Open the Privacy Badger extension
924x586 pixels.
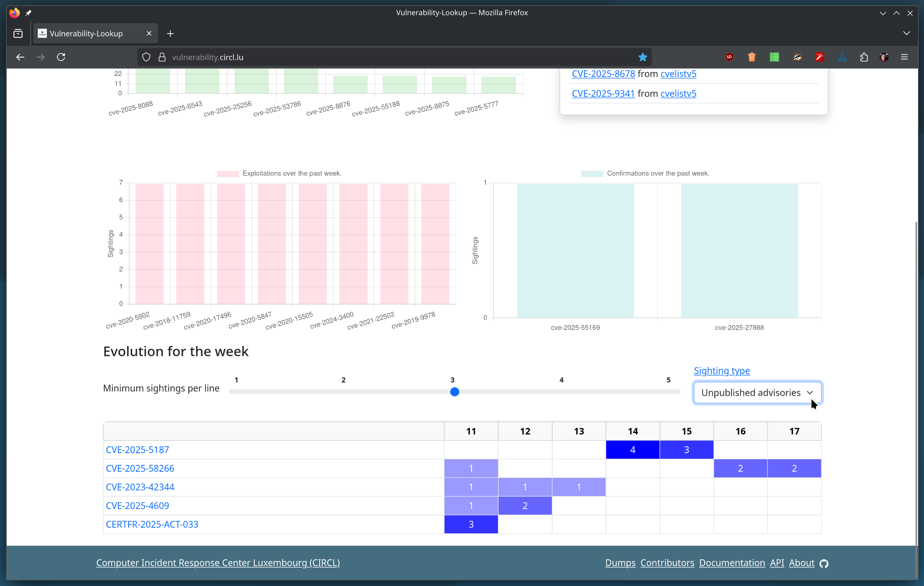tap(797, 57)
